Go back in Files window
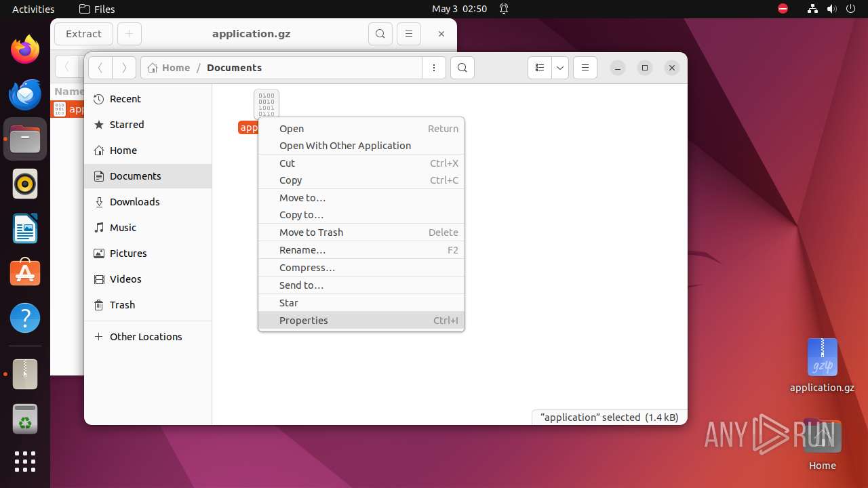Image resolution: width=868 pixels, height=488 pixels. (x=100, y=68)
